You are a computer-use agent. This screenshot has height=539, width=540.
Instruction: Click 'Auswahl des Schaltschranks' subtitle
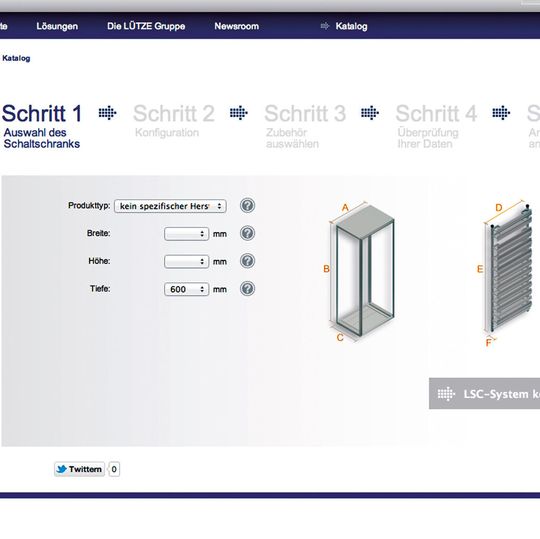point(42,138)
